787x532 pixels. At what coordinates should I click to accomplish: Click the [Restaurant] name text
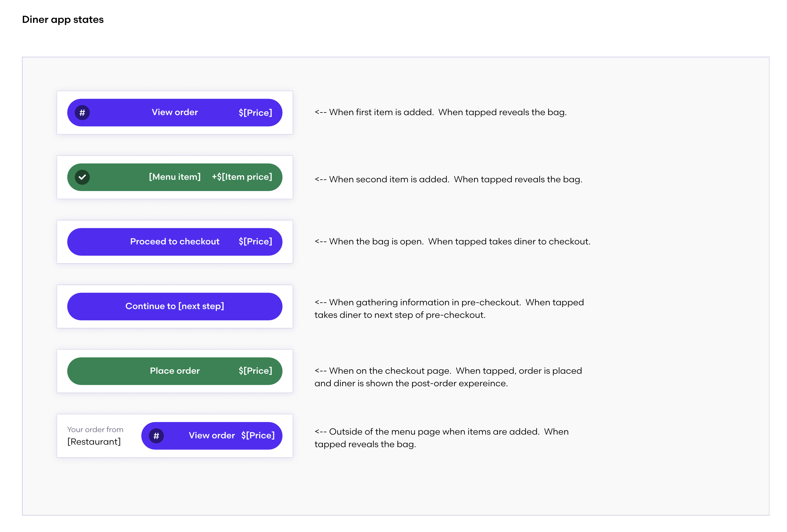pyautogui.click(x=94, y=441)
